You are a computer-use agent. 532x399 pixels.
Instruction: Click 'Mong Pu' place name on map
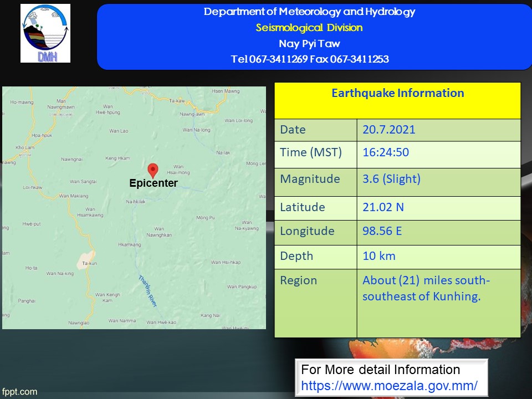coord(206,218)
